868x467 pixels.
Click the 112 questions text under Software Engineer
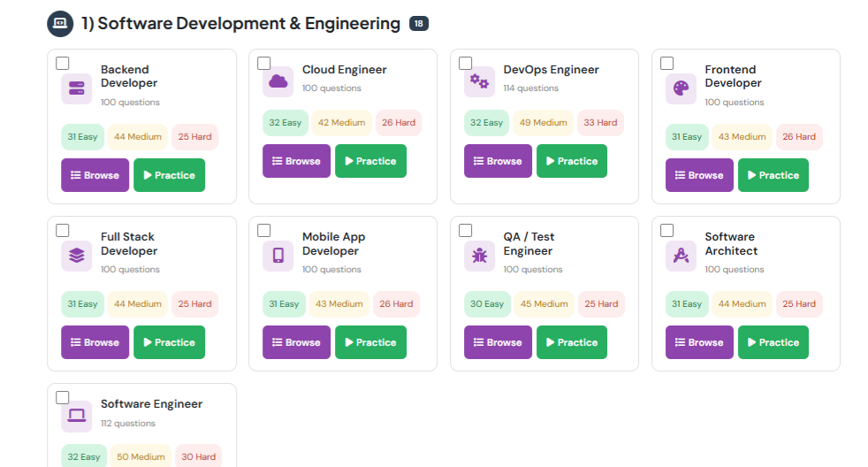click(x=128, y=424)
